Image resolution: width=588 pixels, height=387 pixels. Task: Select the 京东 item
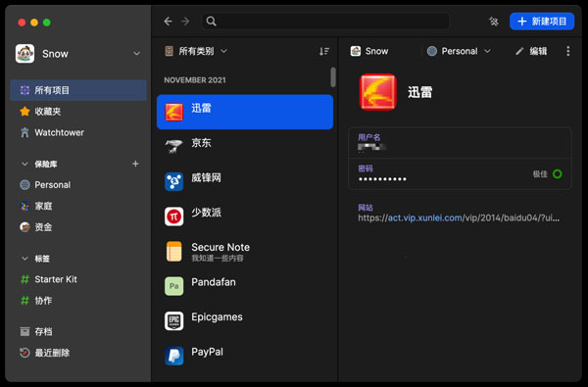coord(245,147)
